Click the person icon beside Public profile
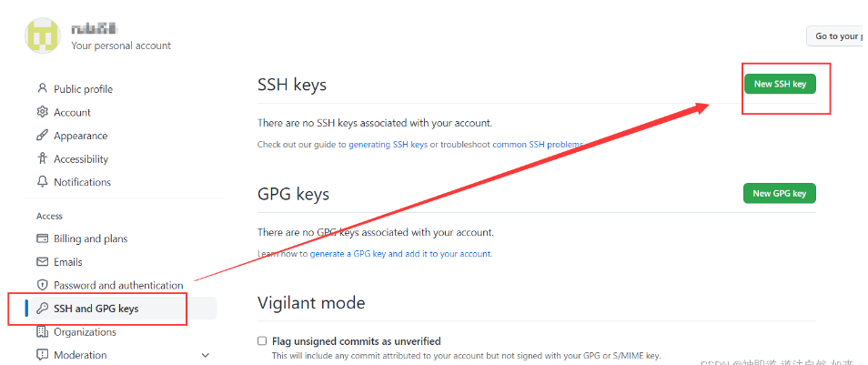Screen dimensions: 868x365 point(42,88)
